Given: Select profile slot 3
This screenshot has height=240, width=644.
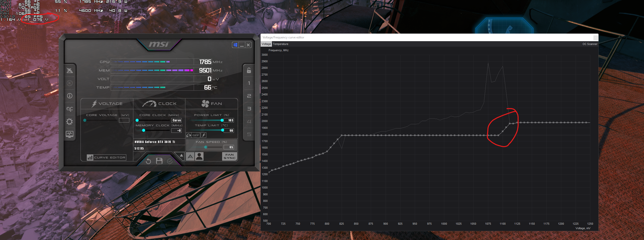Looking at the screenshot, I should [249, 109].
